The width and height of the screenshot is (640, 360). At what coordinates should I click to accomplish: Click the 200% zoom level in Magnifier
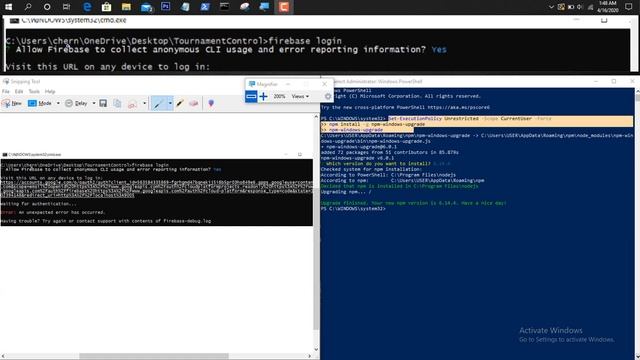[279, 96]
